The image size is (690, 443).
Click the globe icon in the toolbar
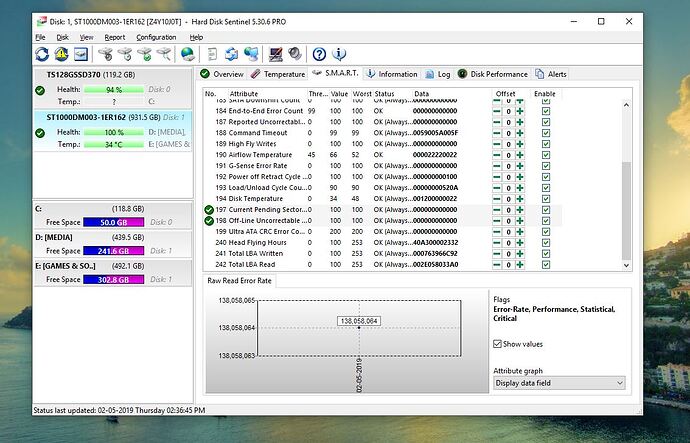[x=187, y=54]
